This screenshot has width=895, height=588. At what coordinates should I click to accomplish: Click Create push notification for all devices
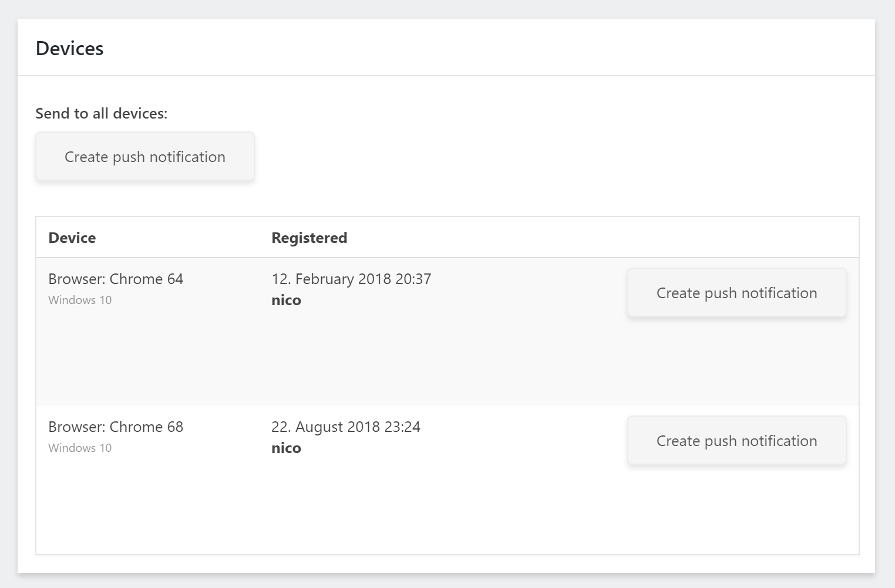coord(144,157)
